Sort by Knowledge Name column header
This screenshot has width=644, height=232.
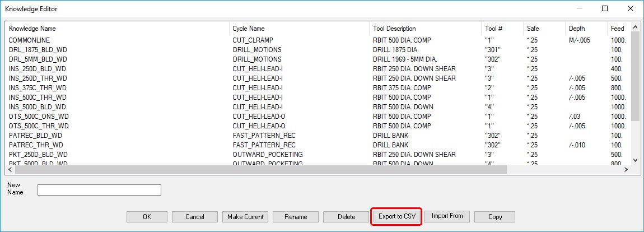pyautogui.click(x=32, y=29)
